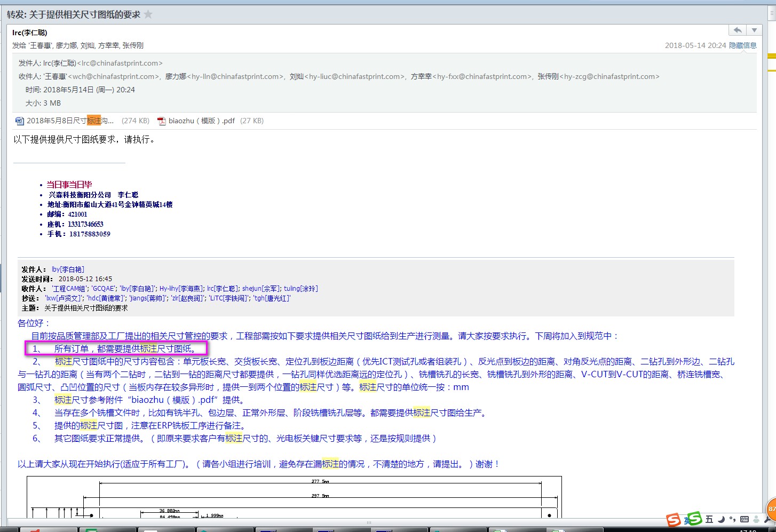The image size is (776, 532).
Task: Click the horizontal scrollbar at the bottom
Action: click(x=368, y=522)
